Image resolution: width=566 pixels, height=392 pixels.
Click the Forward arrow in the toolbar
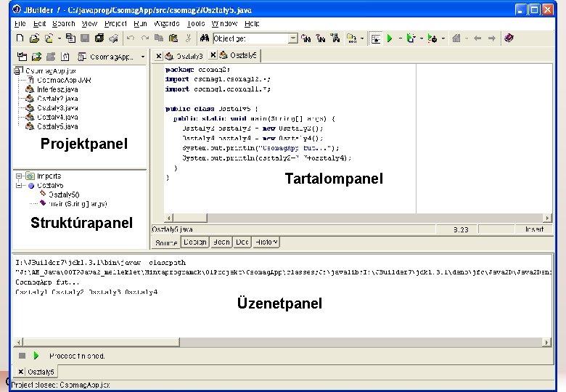[x=492, y=38]
